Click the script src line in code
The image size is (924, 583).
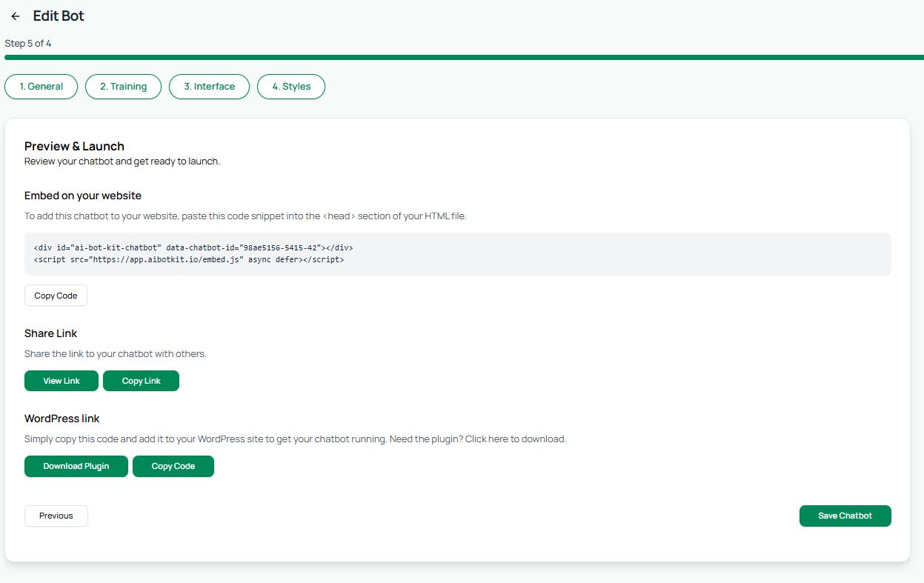click(x=189, y=261)
